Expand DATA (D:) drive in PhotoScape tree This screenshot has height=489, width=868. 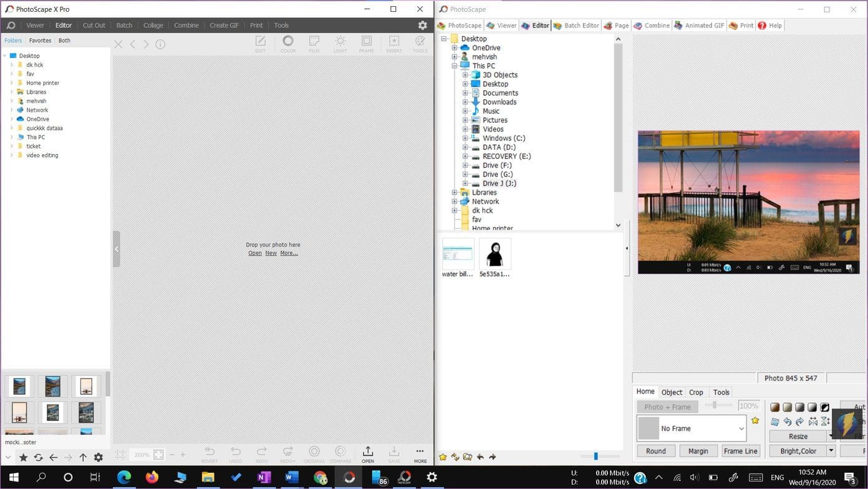point(465,148)
